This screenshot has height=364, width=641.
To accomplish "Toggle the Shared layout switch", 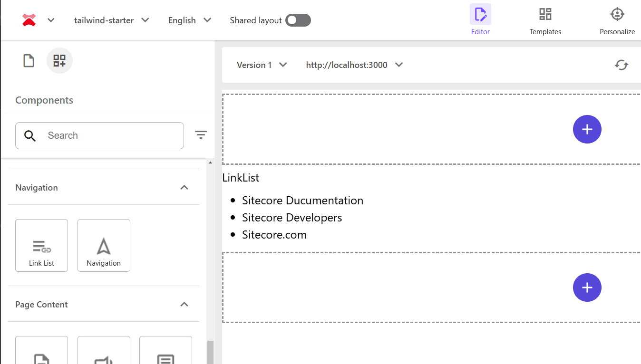I will tap(298, 20).
